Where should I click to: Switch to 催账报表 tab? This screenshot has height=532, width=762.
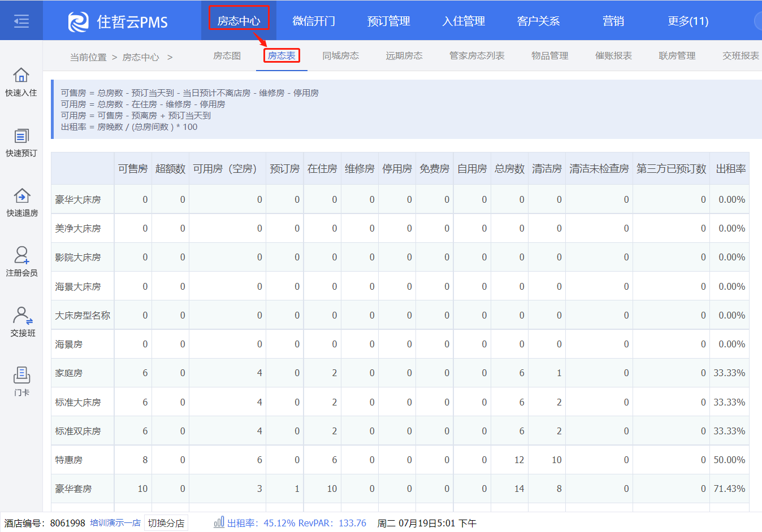point(613,55)
